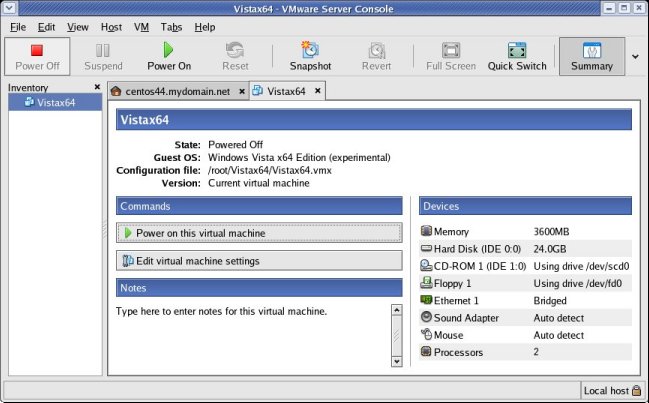Click inside the Notes text field
Image resolution: width=649 pixels, height=403 pixels.
coord(252,335)
